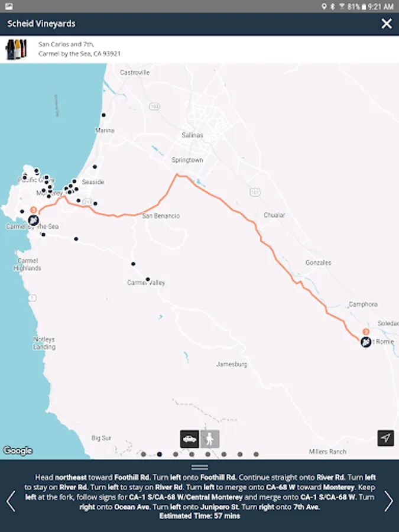Tap the Notleys Landing map label
Viewport: 399px width, 532px height.
(x=44, y=343)
